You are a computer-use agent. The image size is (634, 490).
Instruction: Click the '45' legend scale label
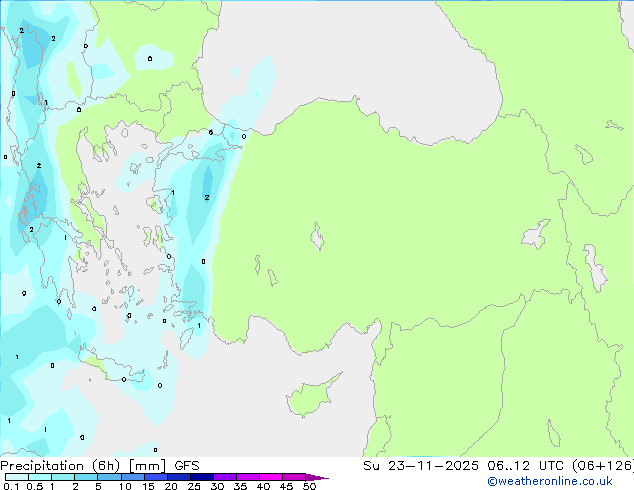286,486
